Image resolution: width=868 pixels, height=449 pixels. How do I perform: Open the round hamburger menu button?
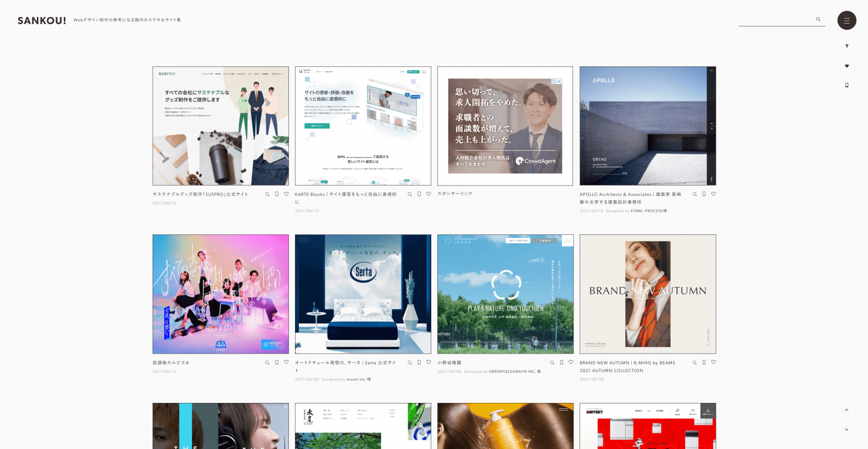coord(847,20)
